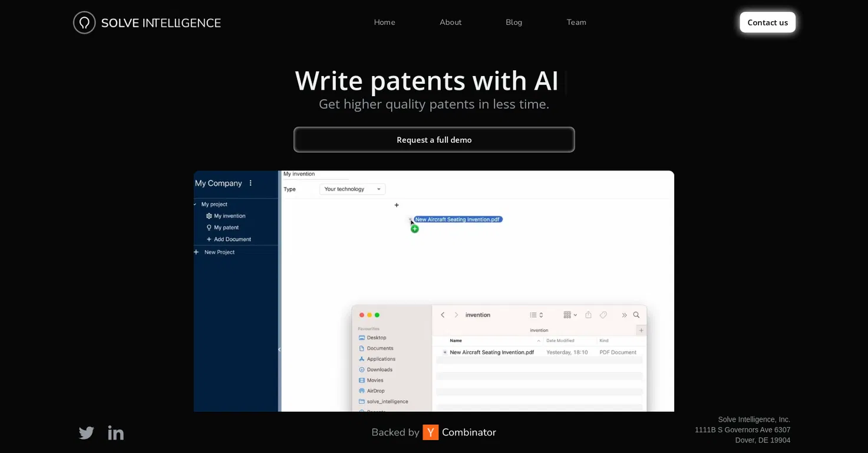868x453 pixels.
Task: Click the Solve Intelligence lightbulb logo
Action: (84, 22)
